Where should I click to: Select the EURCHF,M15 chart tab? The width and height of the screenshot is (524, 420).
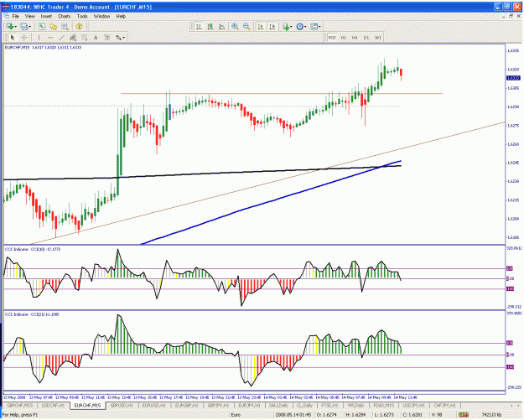87,405
